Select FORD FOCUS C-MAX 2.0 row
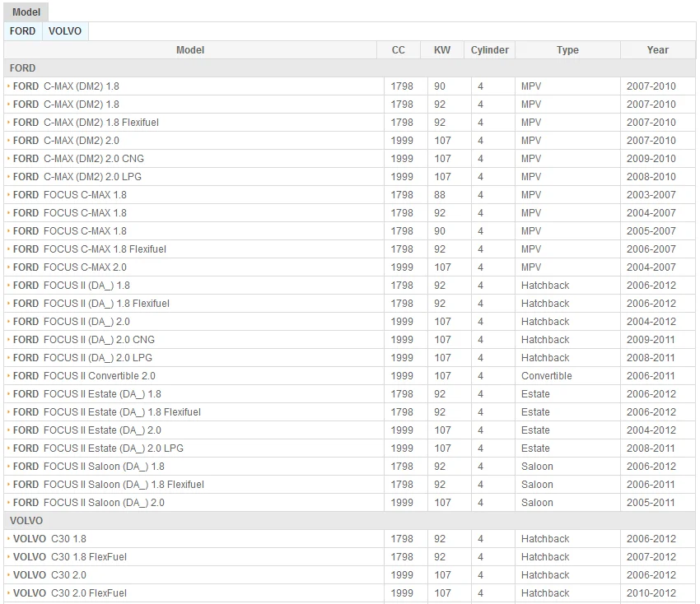Image resolution: width=700 pixels, height=604 pixels. (349, 267)
